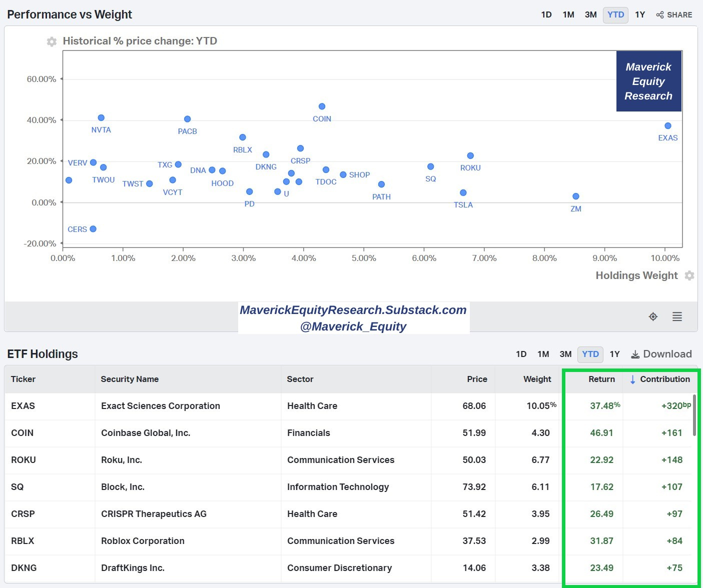Open the chart list menu icon

tap(677, 316)
